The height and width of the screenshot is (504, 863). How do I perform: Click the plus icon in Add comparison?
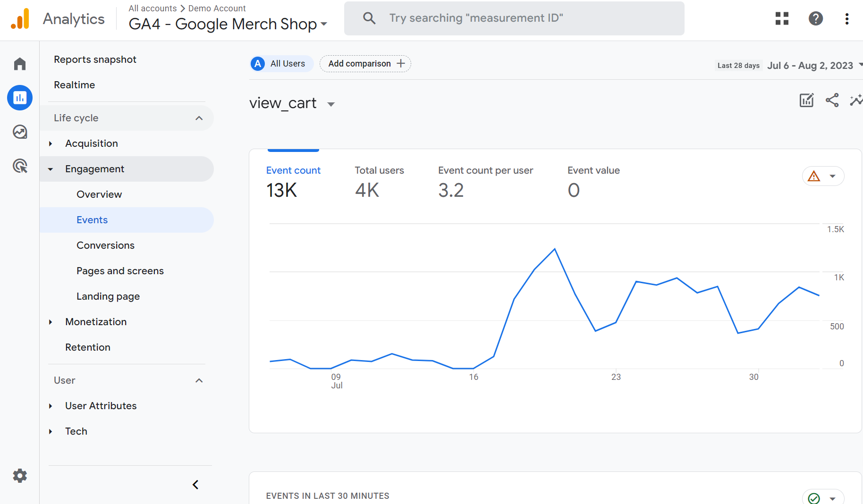[x=401, y=63]
